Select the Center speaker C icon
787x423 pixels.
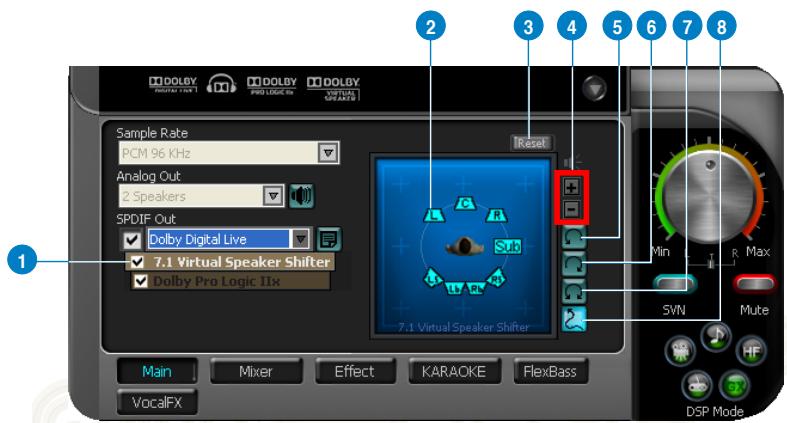click(465, 203)
